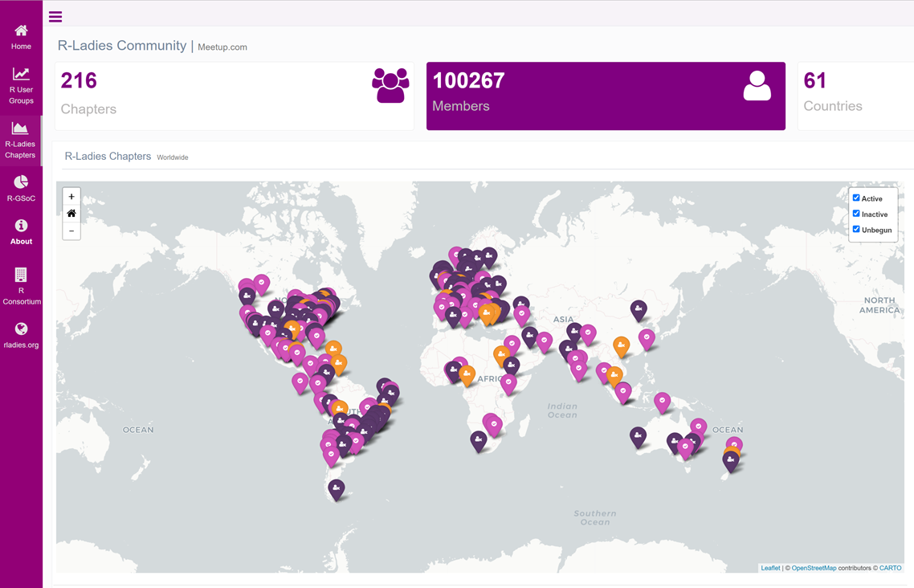Open the About info page
The image size is (914, 588).
[x=21, y=231]
